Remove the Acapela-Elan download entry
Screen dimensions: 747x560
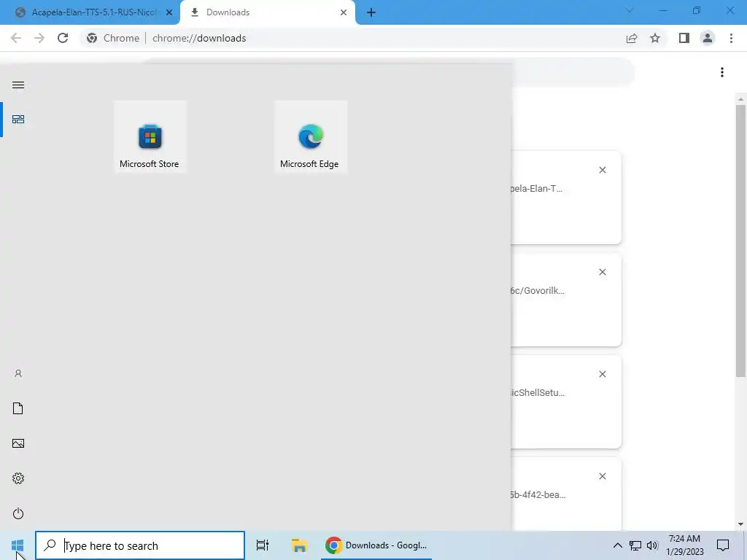[x=602, y=170]
